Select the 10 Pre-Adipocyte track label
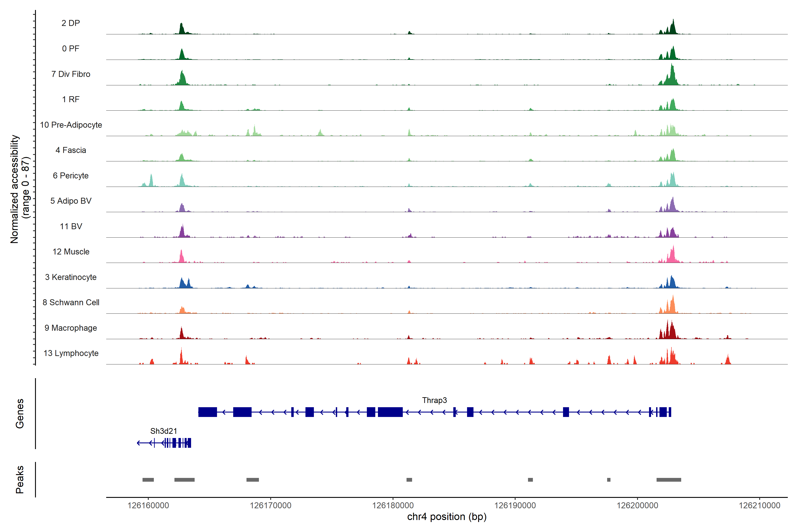Viewport: 798px width, 532px height. 71,125
